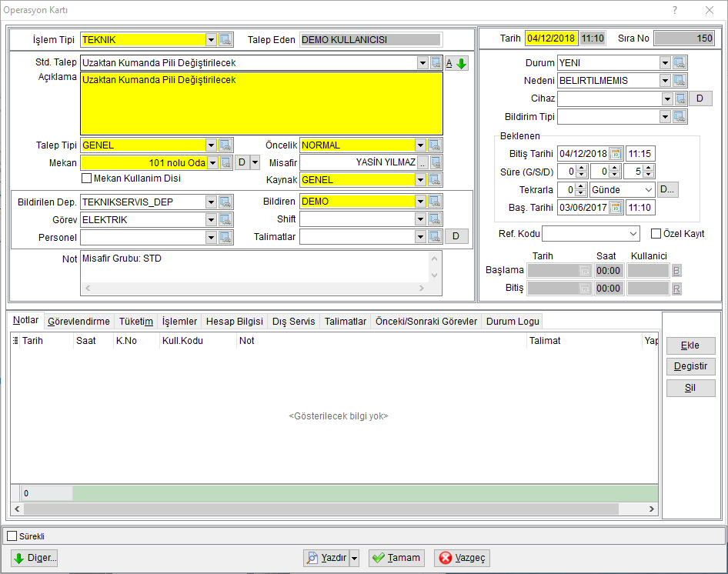The width and height of the screenshot is (728, 574).
Task: Click the Sil button
Action: [x=690, y=388]
